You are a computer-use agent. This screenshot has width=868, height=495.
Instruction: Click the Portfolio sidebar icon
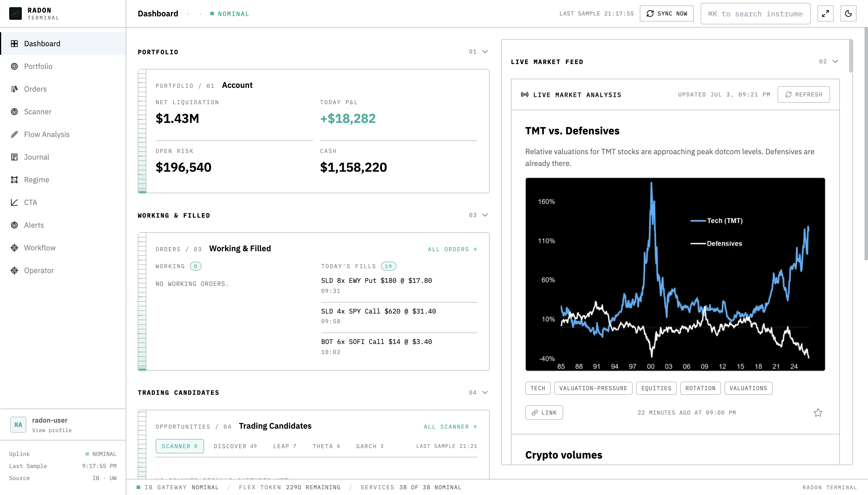click(x=14, y=66)
